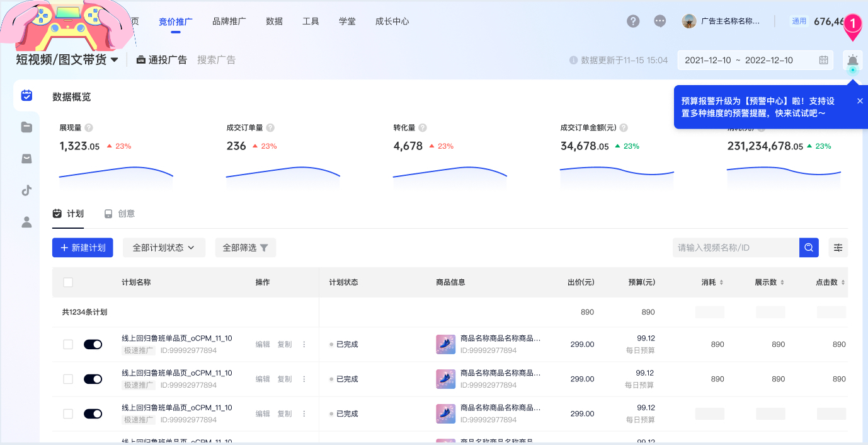
Task: Open the 品牌推广 menu
Action: point(229,21)
